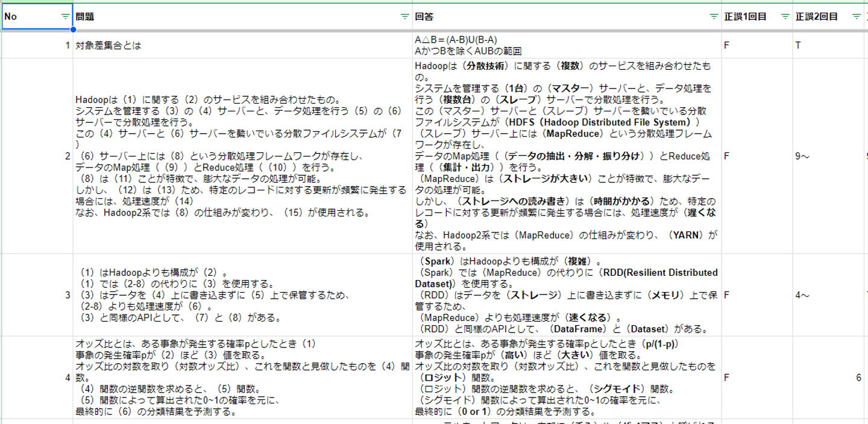Click the No cell with value 3
The image size is (868, 424).
tap(37, 295)
